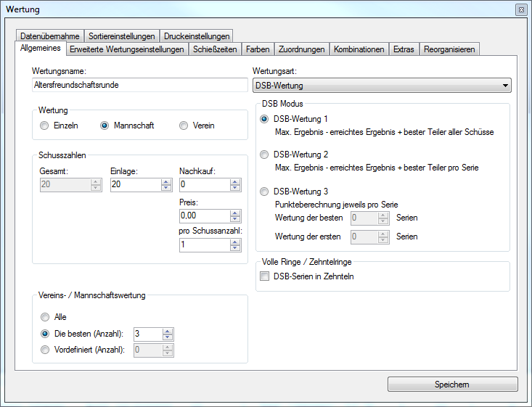Select DSB-Wertung 3 mode
Viewport: 532px width, 407px height.
[x=264, y=192]
